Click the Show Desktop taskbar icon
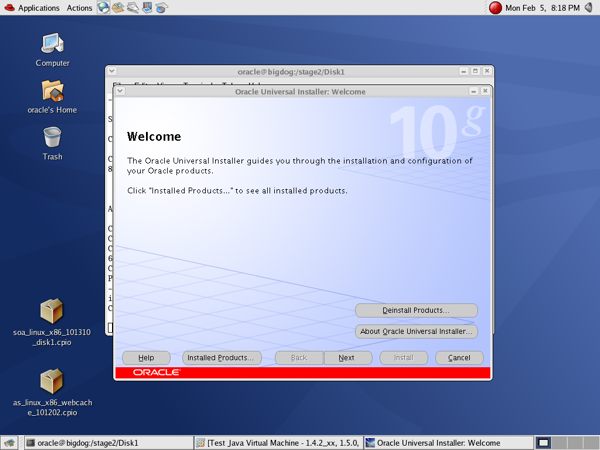 tap(10, 443)
